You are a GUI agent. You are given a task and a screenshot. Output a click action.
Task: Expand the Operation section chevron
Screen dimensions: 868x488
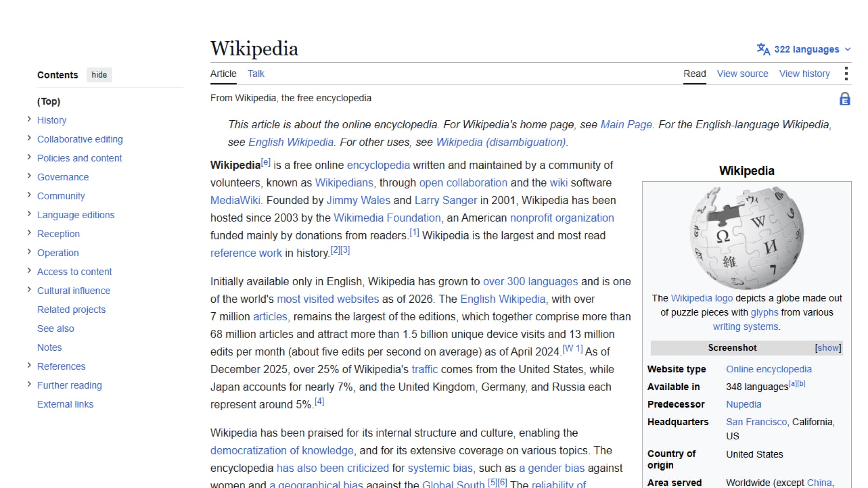[29, 252]
